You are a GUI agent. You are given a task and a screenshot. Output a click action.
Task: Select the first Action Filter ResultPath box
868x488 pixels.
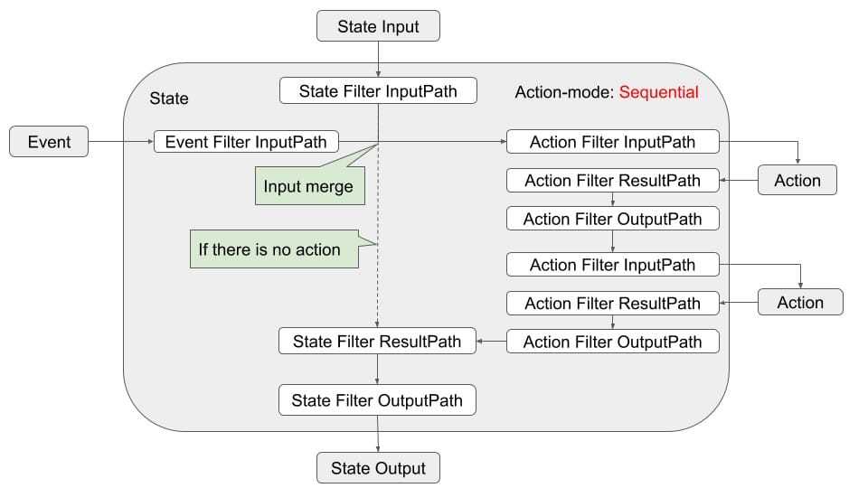(x=612, y=180)
